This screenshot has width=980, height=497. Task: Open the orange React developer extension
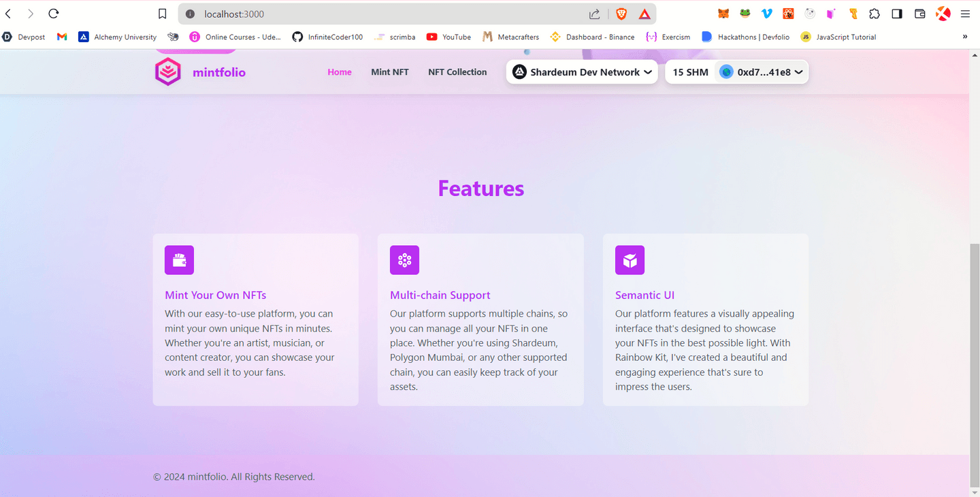788,14
